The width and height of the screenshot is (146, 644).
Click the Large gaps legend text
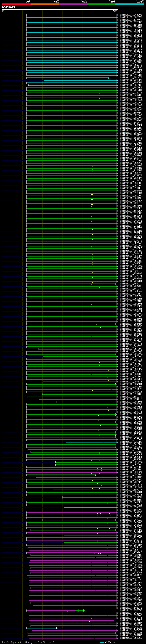click(10, 642)
